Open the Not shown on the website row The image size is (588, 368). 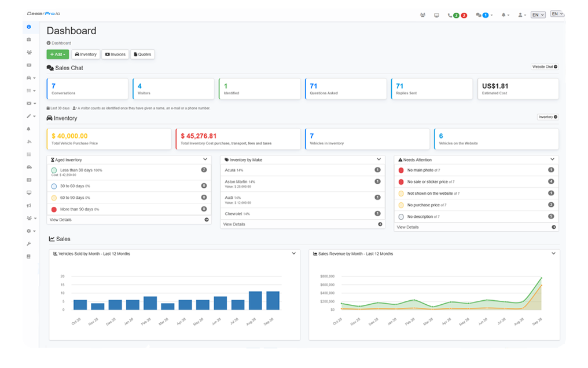(476, 194)
